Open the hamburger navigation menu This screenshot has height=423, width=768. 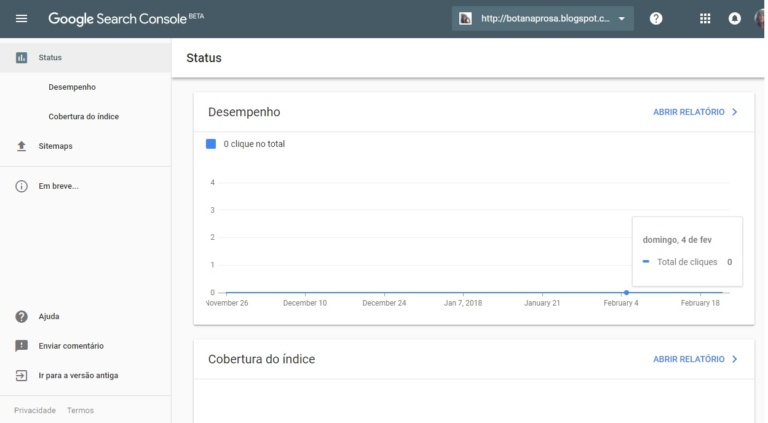[x=21, y=19]
